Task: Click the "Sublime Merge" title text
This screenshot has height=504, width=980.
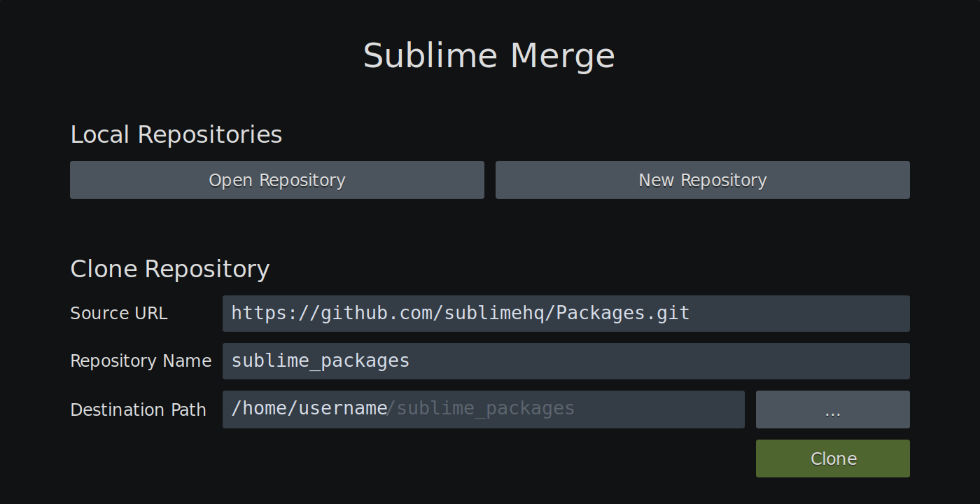Action: point(489,56)
